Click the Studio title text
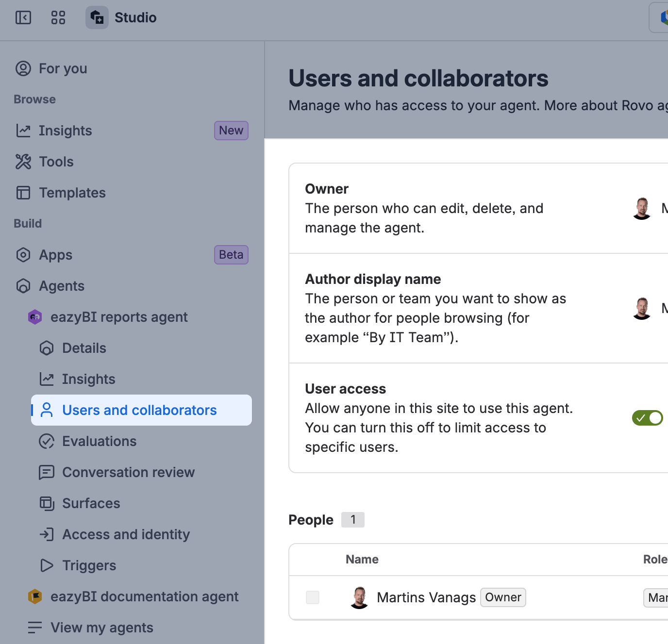The height and width of the screenshot is (644, 668). (135, 17)
